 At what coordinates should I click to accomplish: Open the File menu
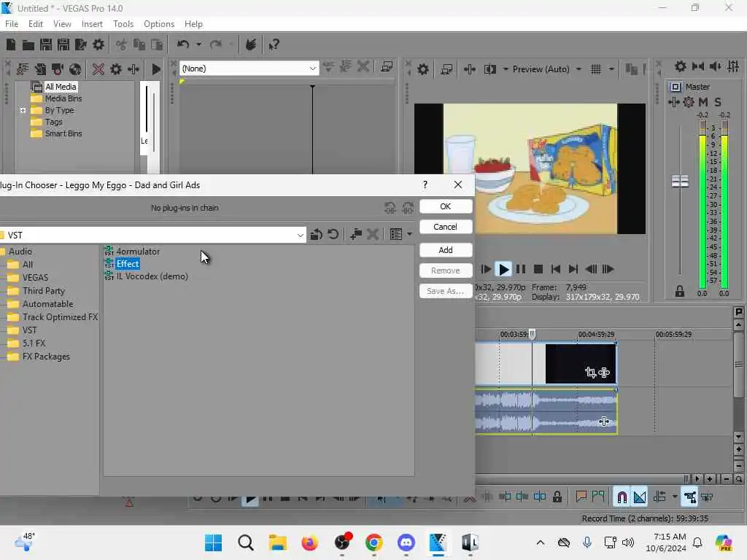tap(12, 24)
